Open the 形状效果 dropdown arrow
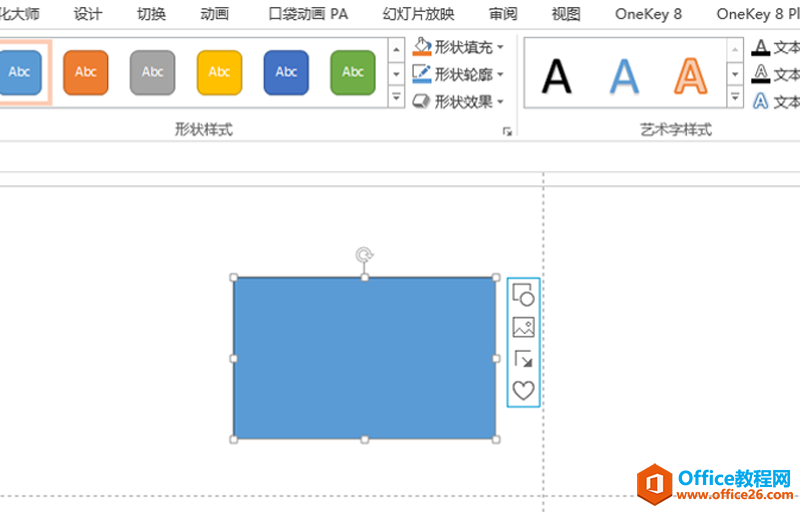 500,101
